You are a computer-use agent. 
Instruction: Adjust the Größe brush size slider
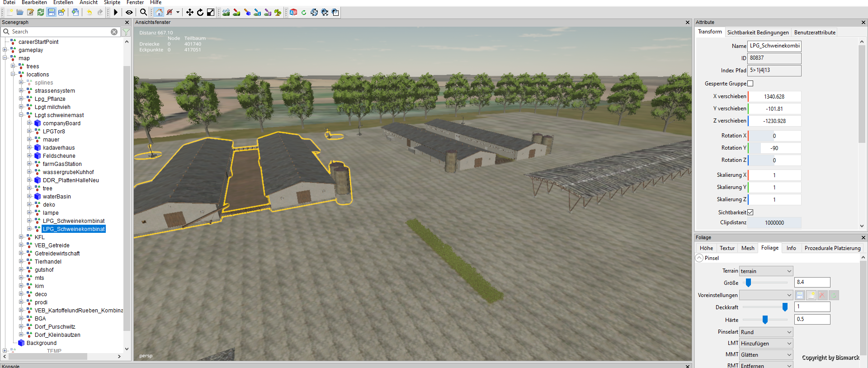pyautogui.click(x=749, y=283)
